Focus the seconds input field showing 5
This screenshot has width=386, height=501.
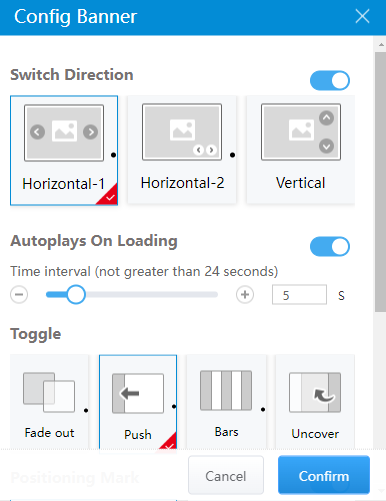[299, 295]
